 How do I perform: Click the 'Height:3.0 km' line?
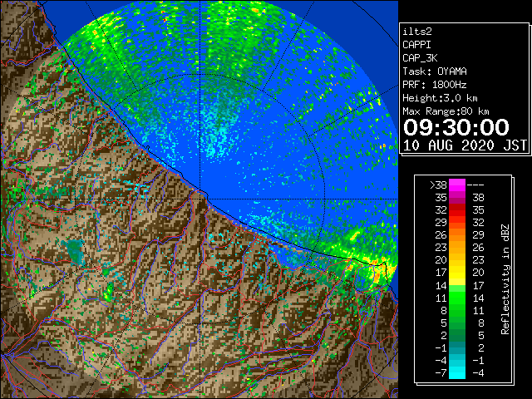coord(440,98)
